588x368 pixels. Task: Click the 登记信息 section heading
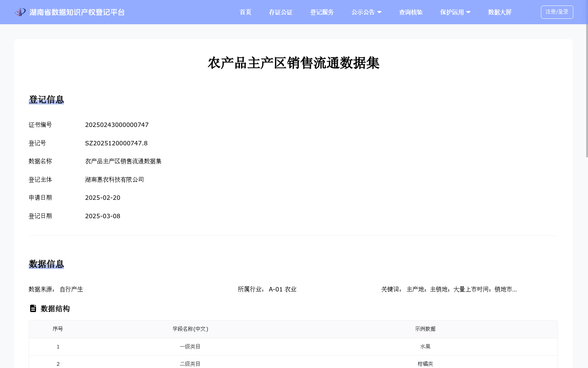tap(46, 99)
